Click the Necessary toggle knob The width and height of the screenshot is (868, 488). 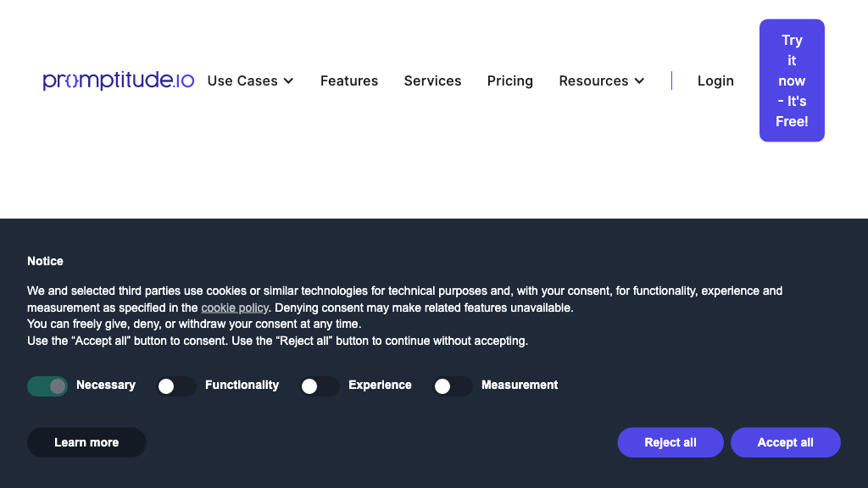coord(57,385)
